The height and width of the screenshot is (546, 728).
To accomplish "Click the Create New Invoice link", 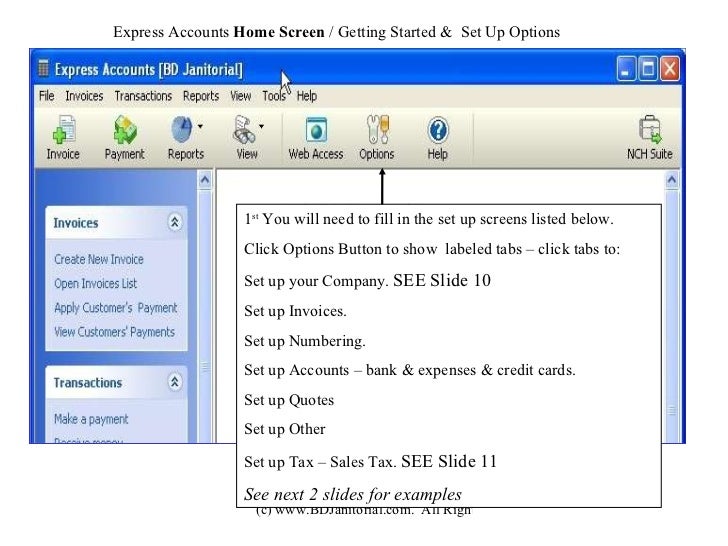I will pos(99,259).
